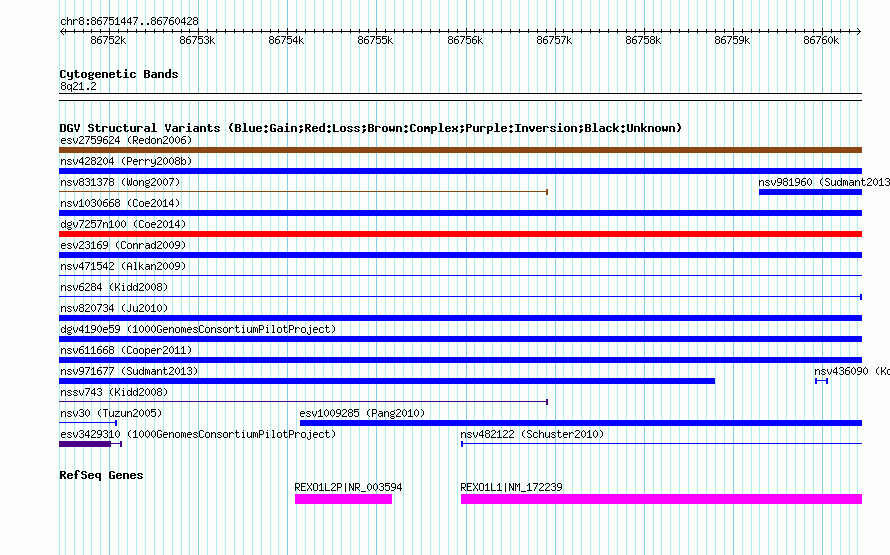Open the nsv482122 (Schuster2010) variant label

tap(532, 434)
